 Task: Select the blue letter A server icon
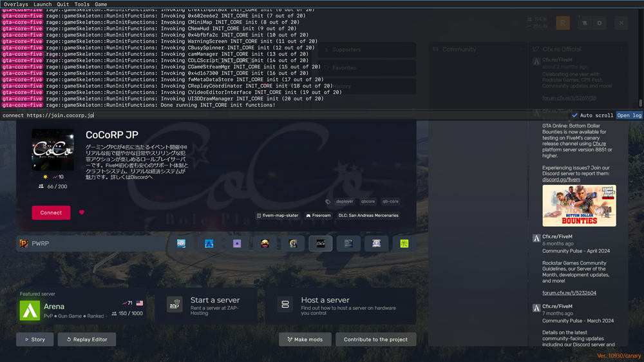209,243
